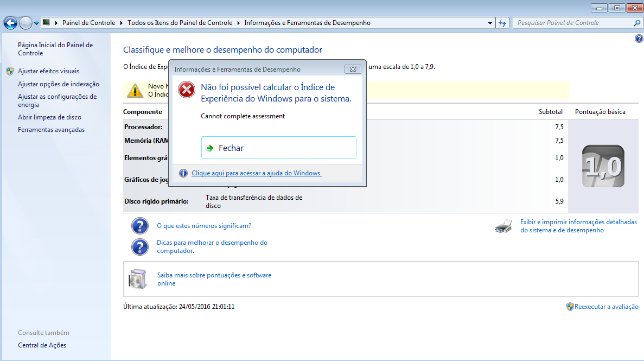
Task: Click shield icon beside 'Reexecutar a avaliação'
Action: 570,307
